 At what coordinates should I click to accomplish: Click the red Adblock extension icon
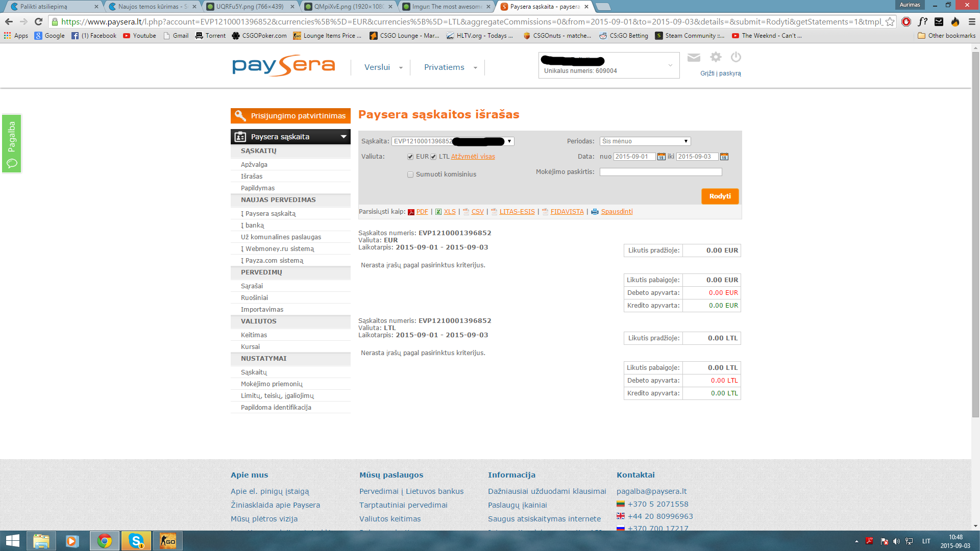point(906,21)
